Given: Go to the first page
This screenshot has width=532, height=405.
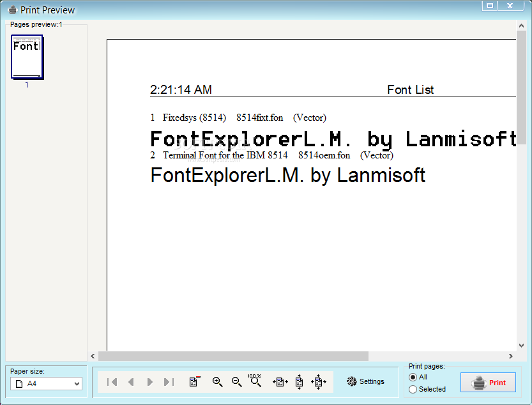Looking at the screenshot, I should coord(112,382).
